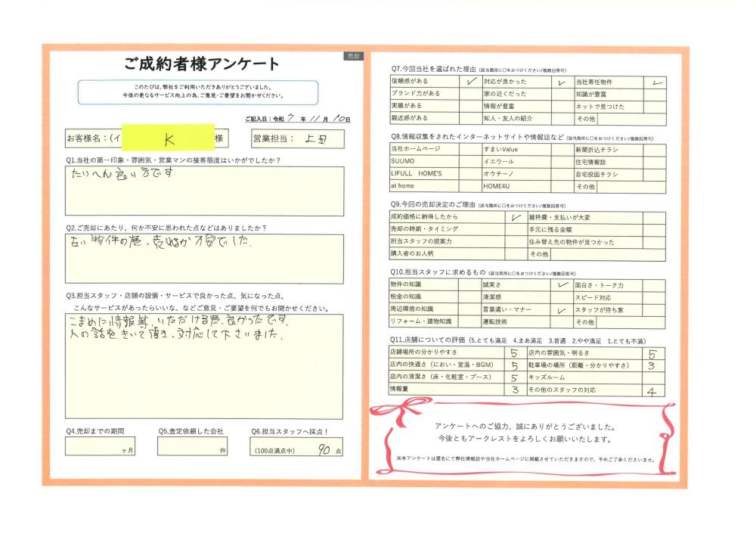Check the 信頼感がある box in Q7

coord(469,82)
